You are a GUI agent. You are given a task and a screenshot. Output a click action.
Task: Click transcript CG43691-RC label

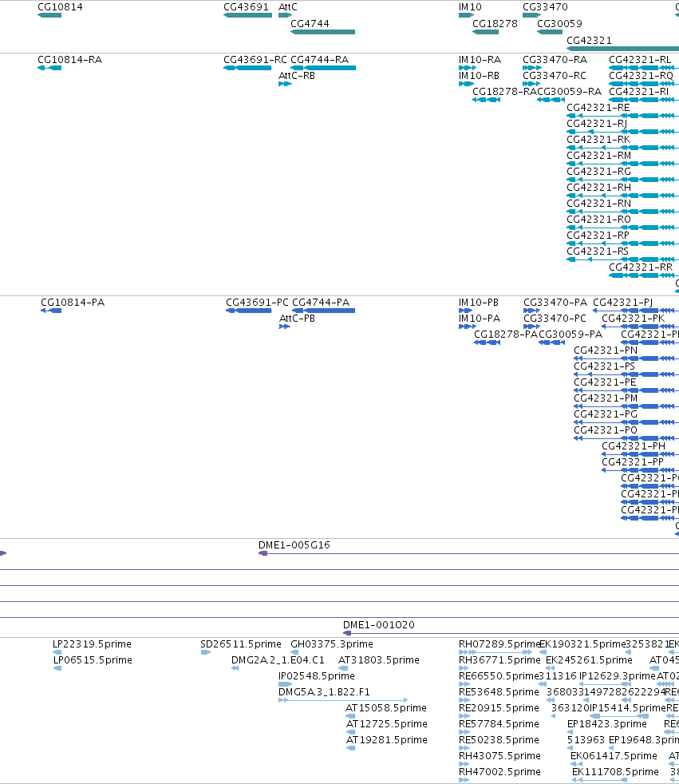(x=255, y=60)
